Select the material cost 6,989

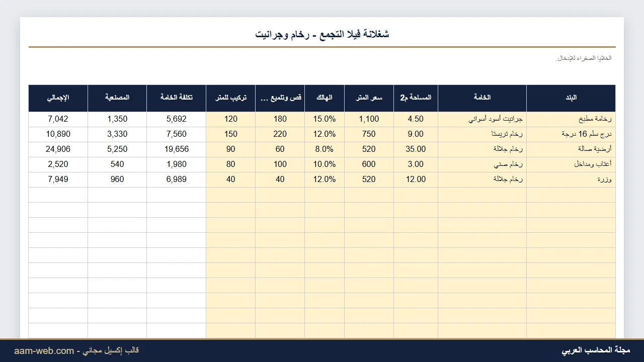[x=177, y=179]
